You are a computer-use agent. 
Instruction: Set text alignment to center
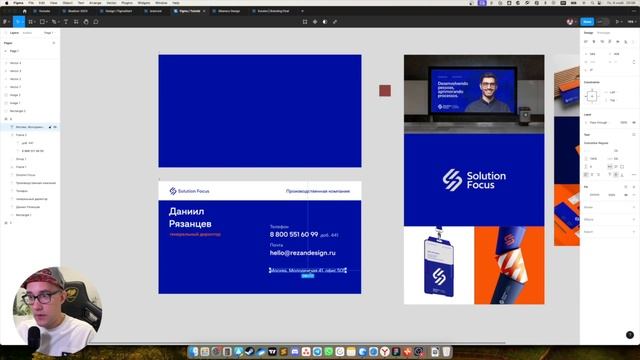click(592, 175)
